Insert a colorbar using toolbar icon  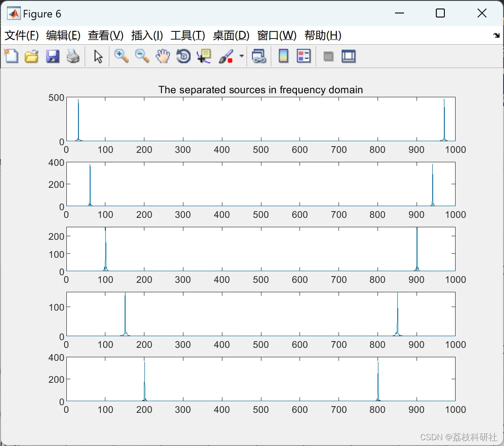(283, 56)
